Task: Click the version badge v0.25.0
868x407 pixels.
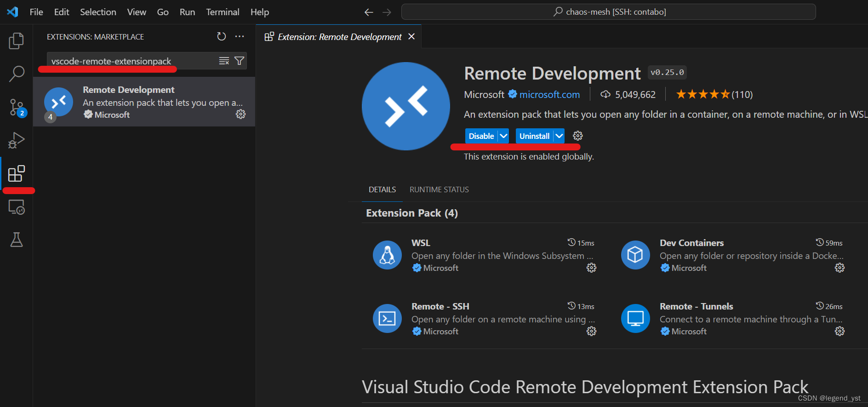Action: pyautogui.click(x=667, y=72)
